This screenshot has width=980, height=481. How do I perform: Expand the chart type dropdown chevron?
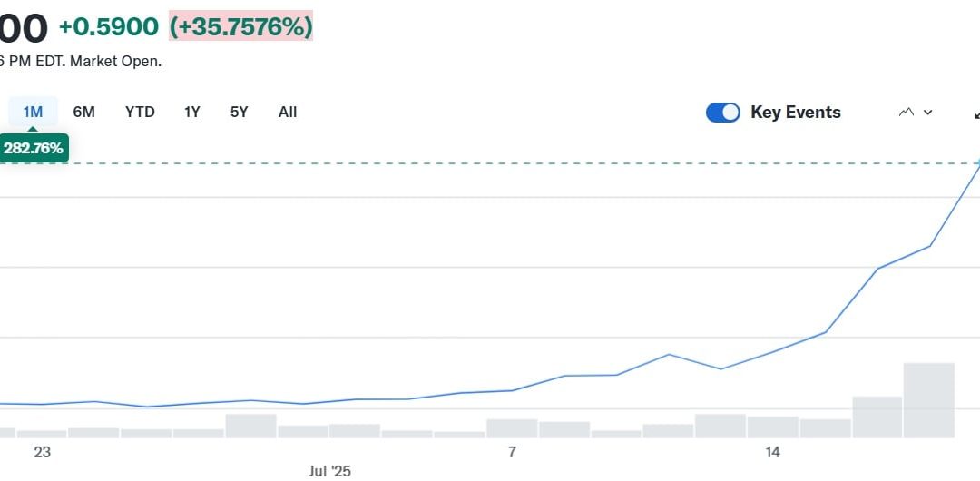tap(927, 113)
